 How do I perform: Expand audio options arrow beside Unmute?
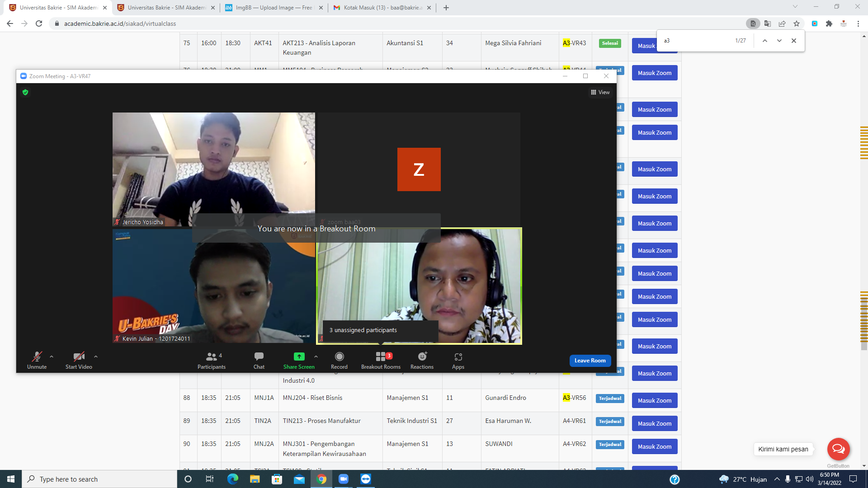pos(52,357)
